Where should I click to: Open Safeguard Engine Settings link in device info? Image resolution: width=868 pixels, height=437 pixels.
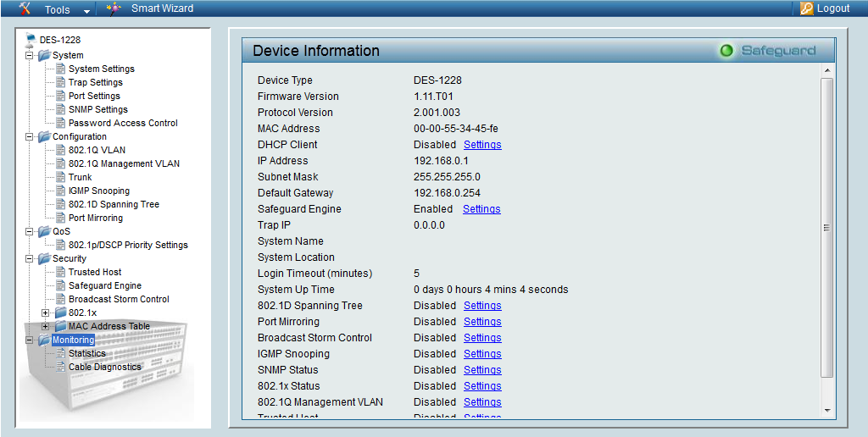[481, 209]
